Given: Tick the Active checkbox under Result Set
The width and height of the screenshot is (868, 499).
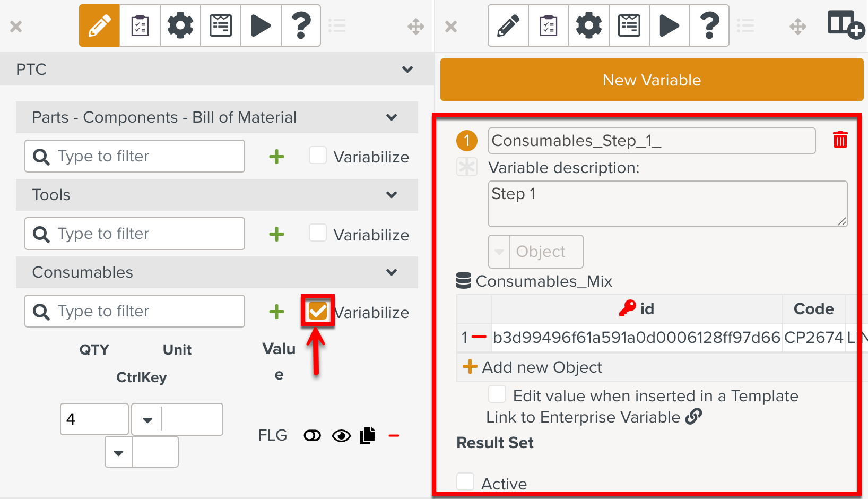Looking at the screenshot, I should [x=466, y=482].
